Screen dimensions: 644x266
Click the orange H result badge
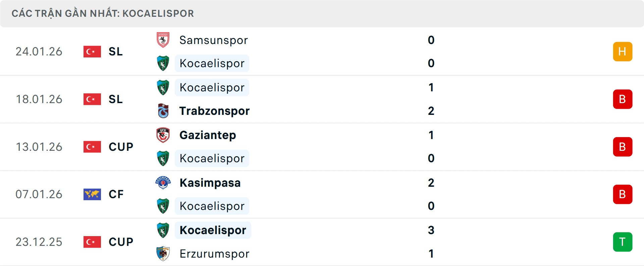(623, 51)
